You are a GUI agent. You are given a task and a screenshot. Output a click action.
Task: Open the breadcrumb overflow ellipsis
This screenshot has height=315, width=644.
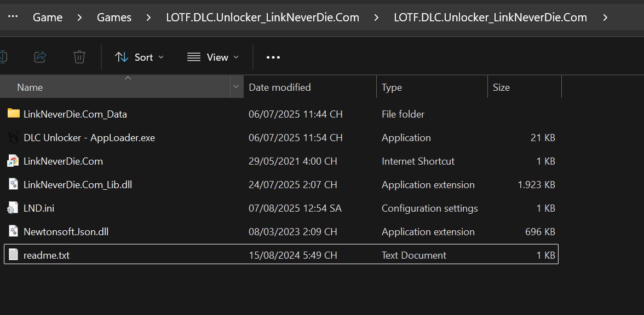13,16
